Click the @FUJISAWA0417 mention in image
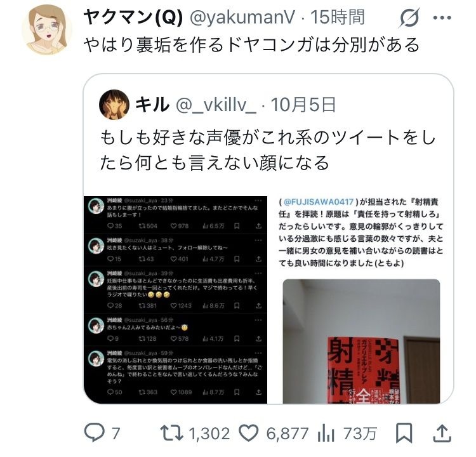 319,202
